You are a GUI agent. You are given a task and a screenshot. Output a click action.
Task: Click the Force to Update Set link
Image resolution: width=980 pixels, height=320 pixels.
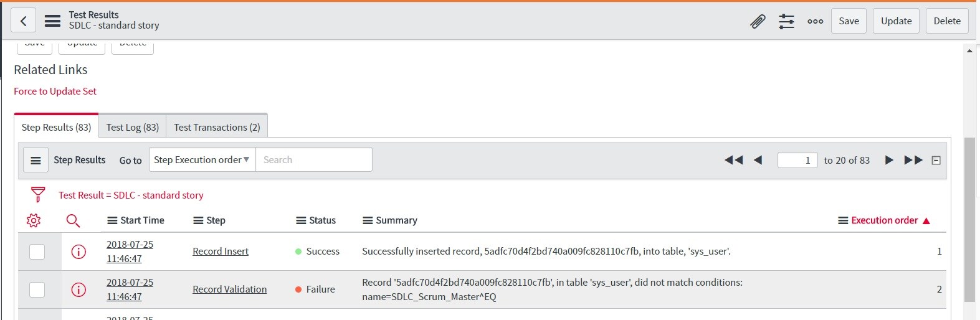55,91
